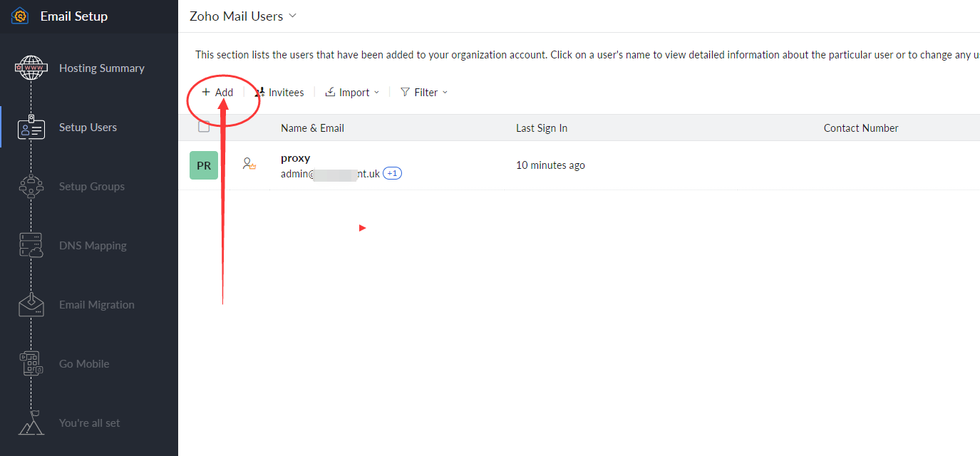Click the Go Mobile devices icon

(x=31, y=363)
